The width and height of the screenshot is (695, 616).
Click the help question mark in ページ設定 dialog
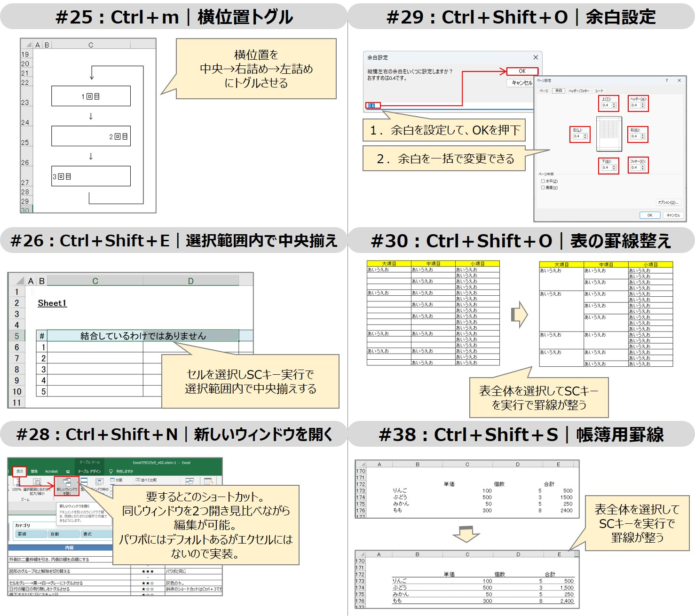667,80
